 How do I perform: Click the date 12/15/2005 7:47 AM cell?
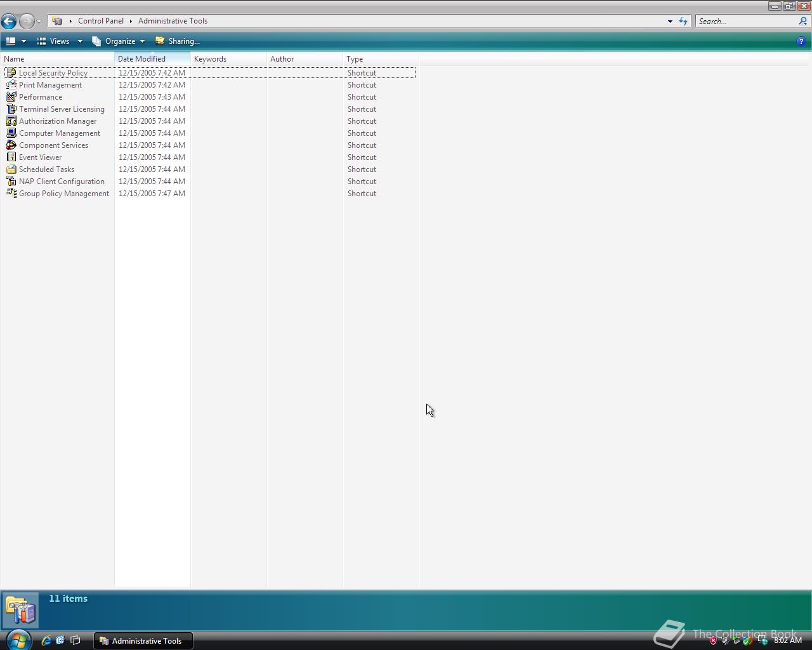tap(152, 194)
